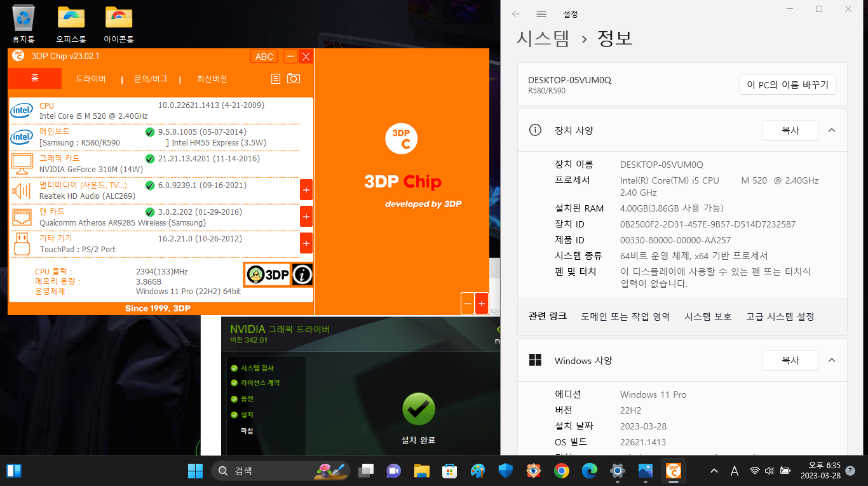Viewport: 868px width, 486px height.
Task: Click the 메인보드 driver link
Action: coord(55,132)
